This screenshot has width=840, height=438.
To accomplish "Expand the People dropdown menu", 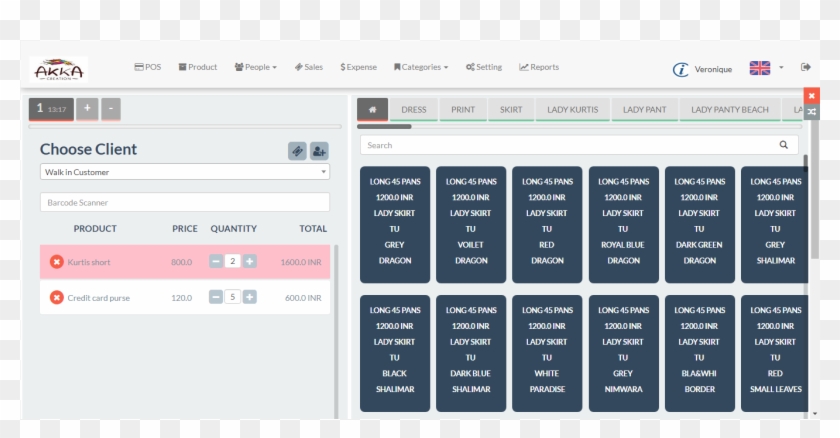I will coord(256,67).
